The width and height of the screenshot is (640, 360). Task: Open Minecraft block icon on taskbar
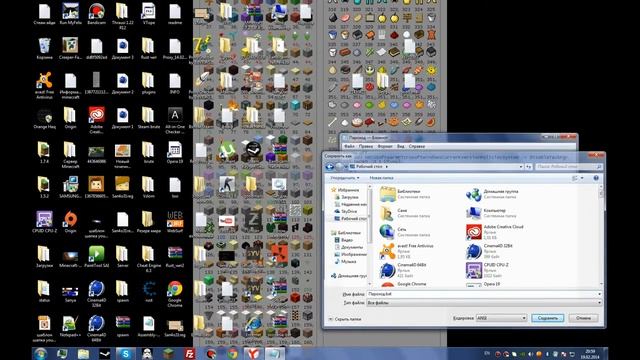(168, 353)
